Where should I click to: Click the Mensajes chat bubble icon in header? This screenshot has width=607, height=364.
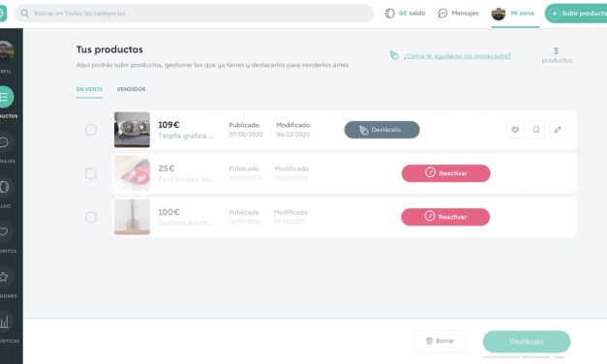click(442, 14)
